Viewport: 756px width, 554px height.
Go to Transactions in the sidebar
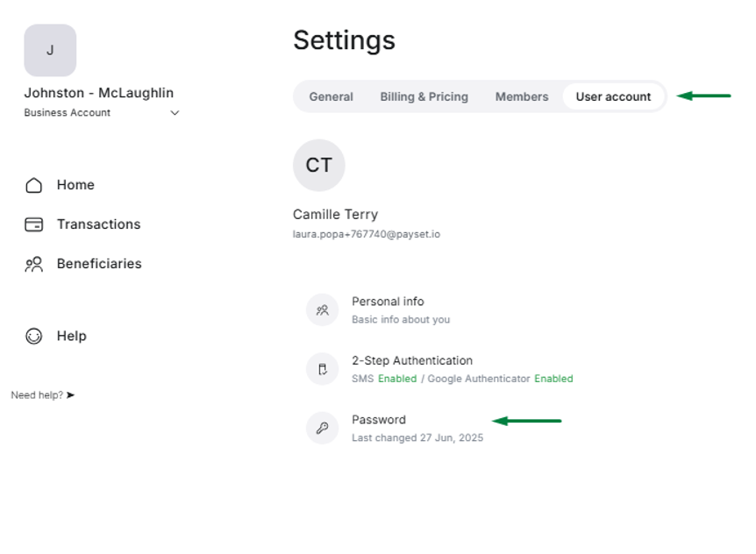98,224
